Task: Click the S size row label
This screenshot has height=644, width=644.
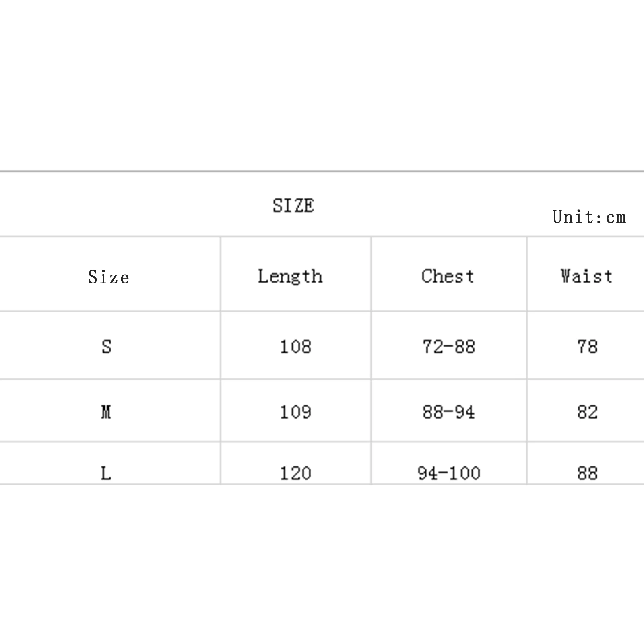Action: 106,347
